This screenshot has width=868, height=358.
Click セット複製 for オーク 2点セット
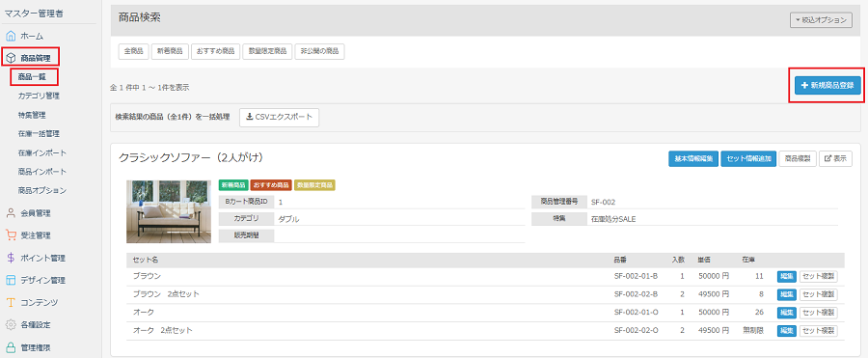click(x=818, y=331)
